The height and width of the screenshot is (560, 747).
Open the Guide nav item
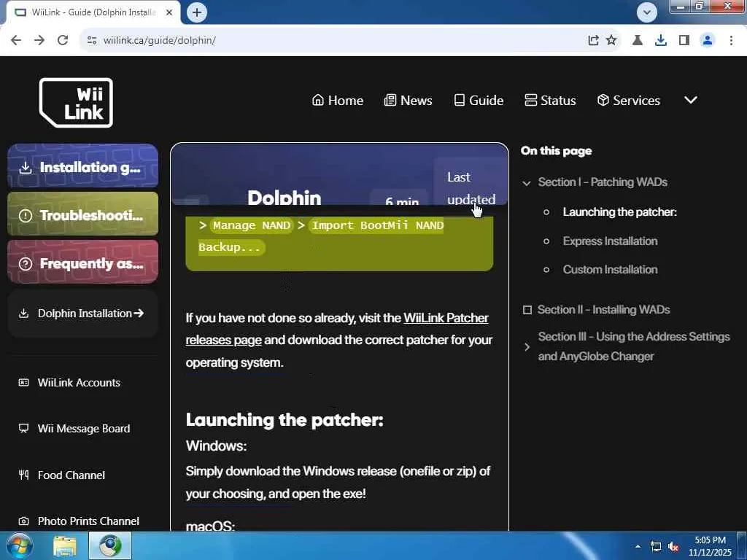479,101
